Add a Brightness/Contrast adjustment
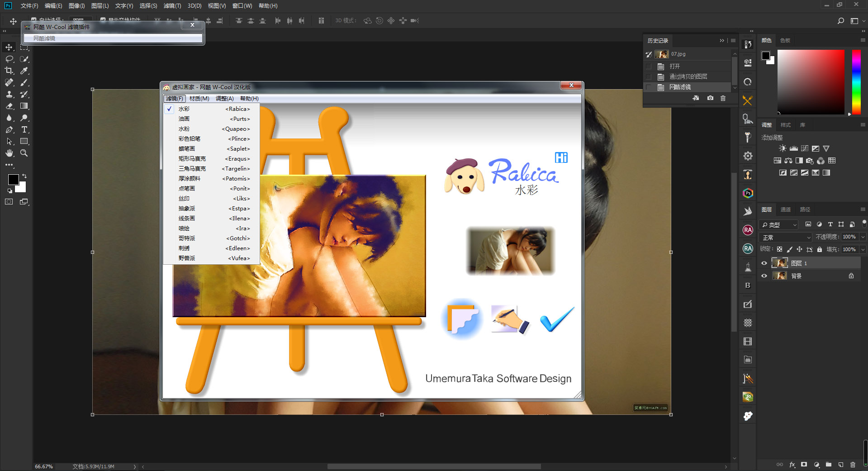Viewport: 868px width, 471px height. [783, 148]
